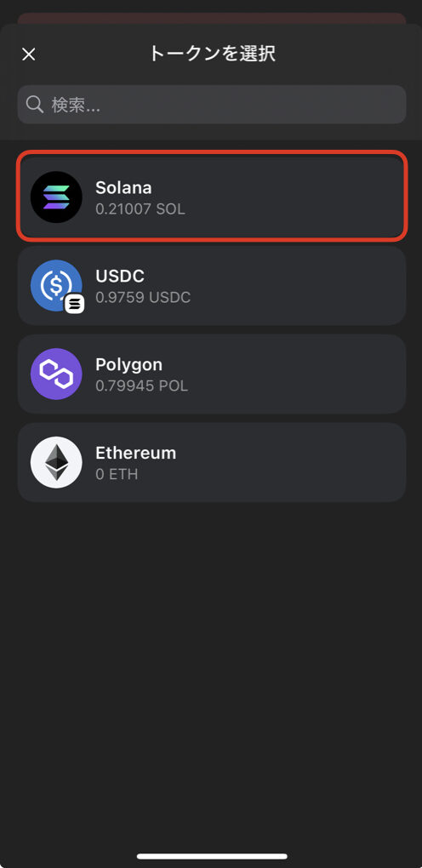Tap the Solana network badge on USDC
This screenshot has width=422, height=868.
(x=75, y=304)
